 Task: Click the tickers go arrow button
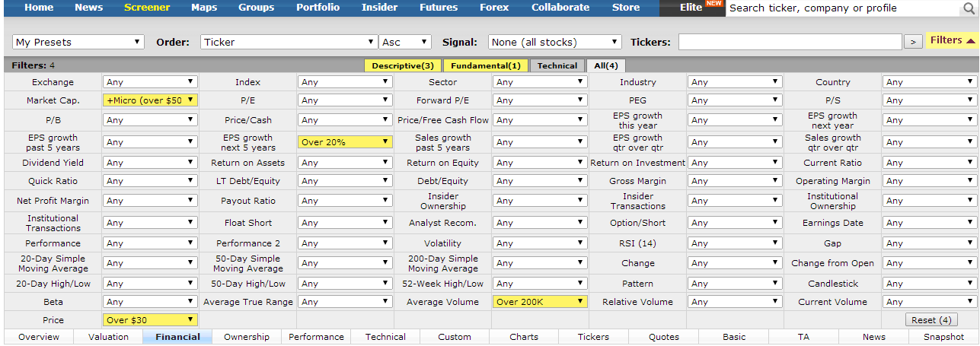pyautogui.click(x=913, y=42)
